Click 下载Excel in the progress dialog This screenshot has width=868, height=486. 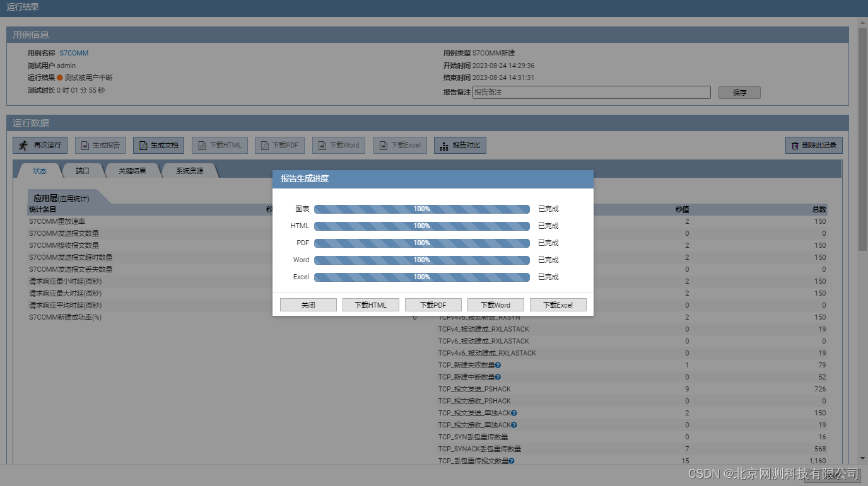(558, 305)
